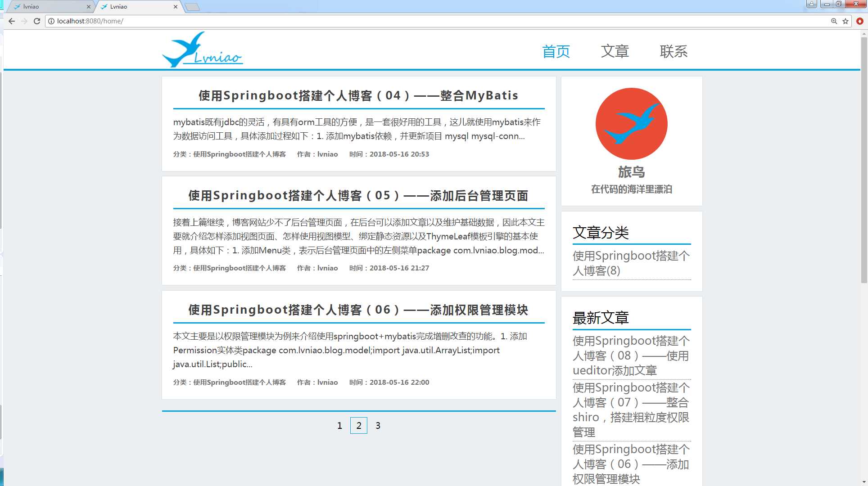
Task: Close the active Lvniao tab
Action: (x=175, y=7)
